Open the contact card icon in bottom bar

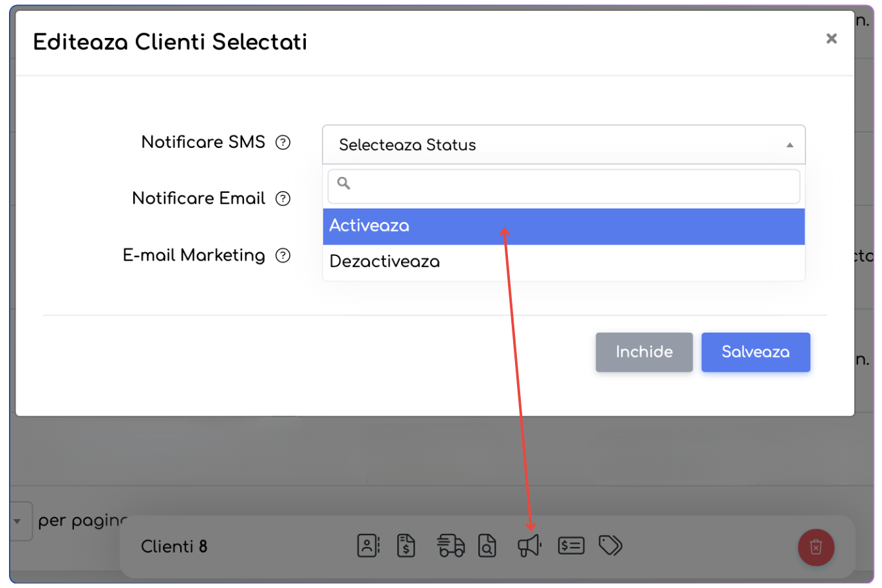[x=368, y=546]
